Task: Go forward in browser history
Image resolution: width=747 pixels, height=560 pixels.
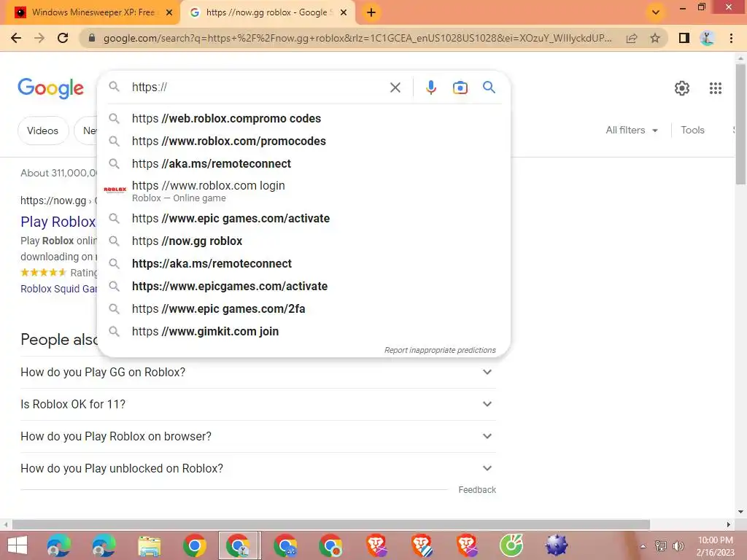Action: (39, 38)
